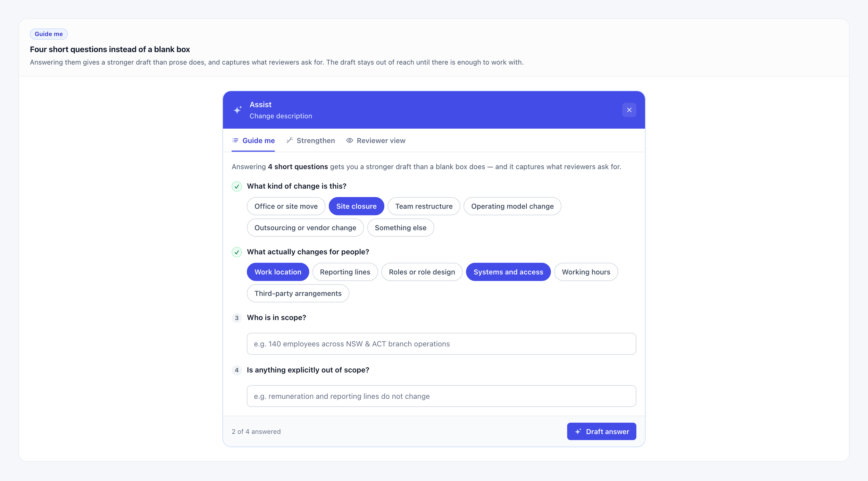Click the Assist sparkle icon in header

tap(237, 110)
